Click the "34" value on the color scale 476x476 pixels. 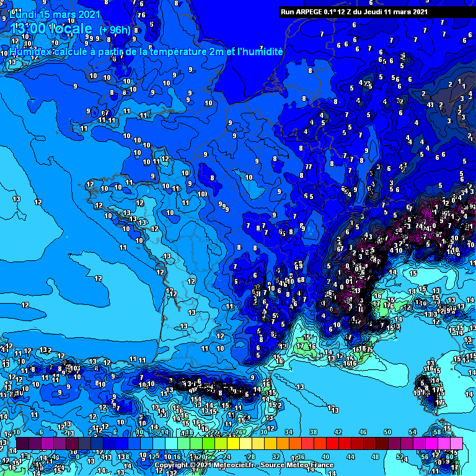[x=289, y=432]
